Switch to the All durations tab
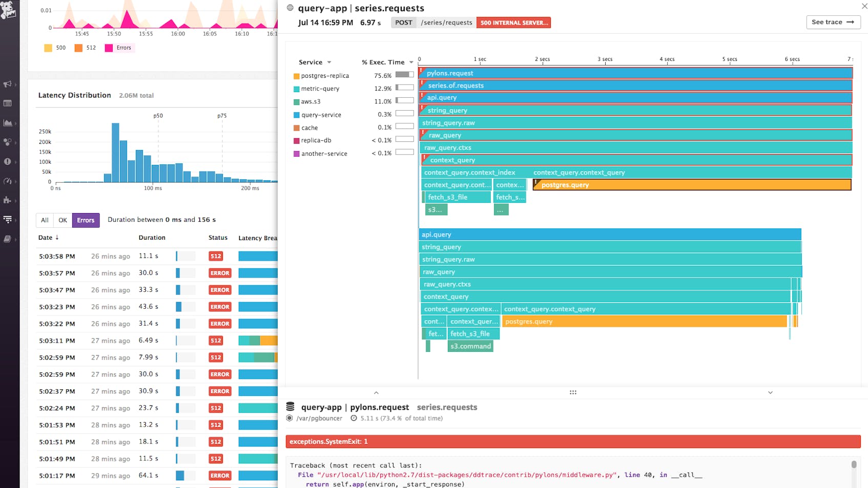Screen dimensions: 868x488 [x=44, y=220]
